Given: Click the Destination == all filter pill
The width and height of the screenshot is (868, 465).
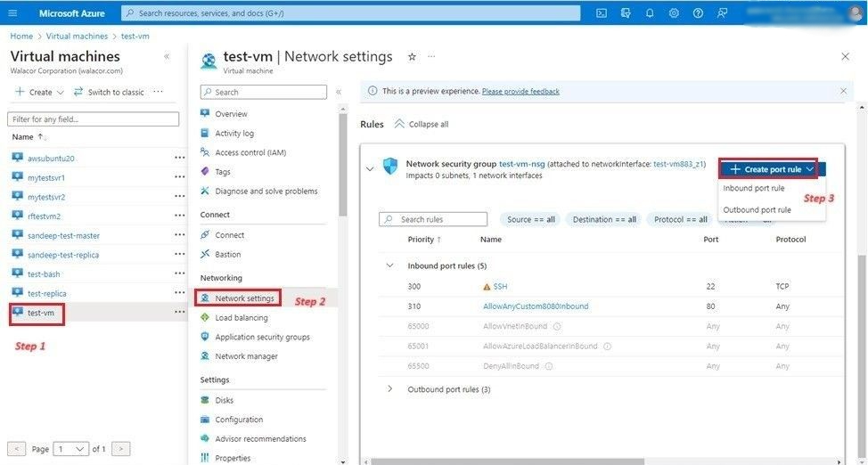Looking at the screenshot, I should [604, 219].
